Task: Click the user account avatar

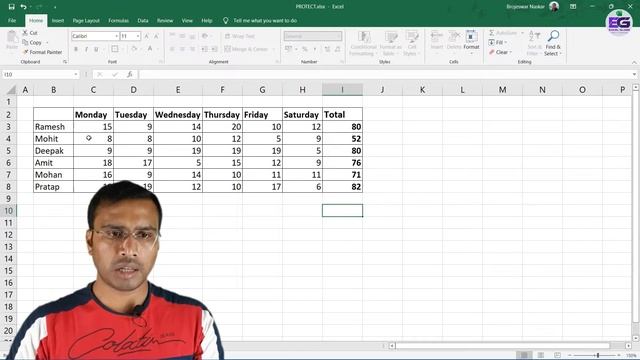Action: coord(554,7)
